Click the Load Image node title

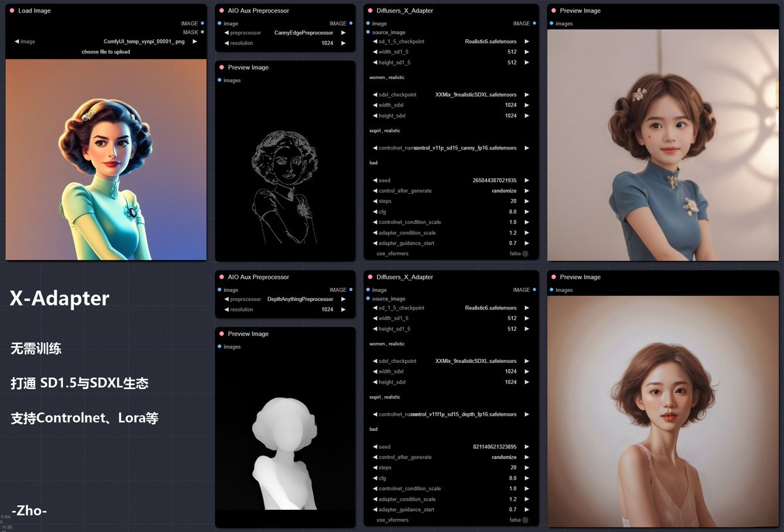[x=34, y=10]
